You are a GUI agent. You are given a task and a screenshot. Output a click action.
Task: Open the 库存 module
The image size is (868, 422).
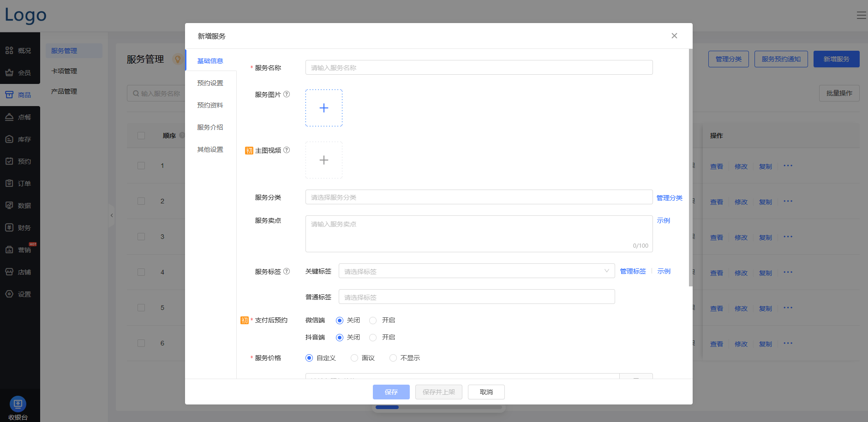[x=20, y=139]
